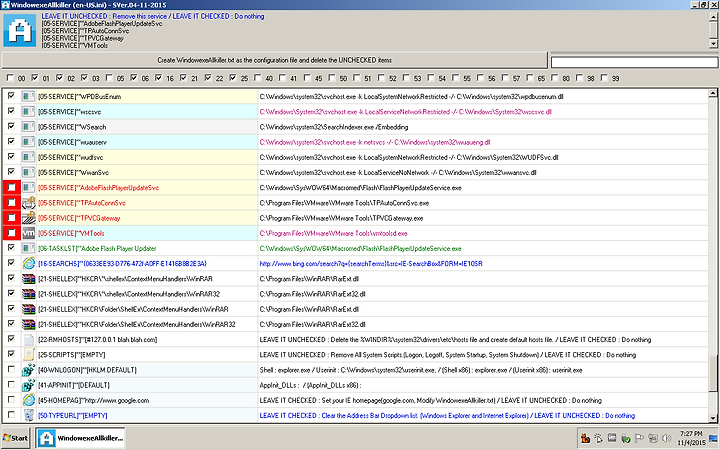Click the search text field at top right
This screenshot has width=720, height=450.
click(x=634, y=62)
